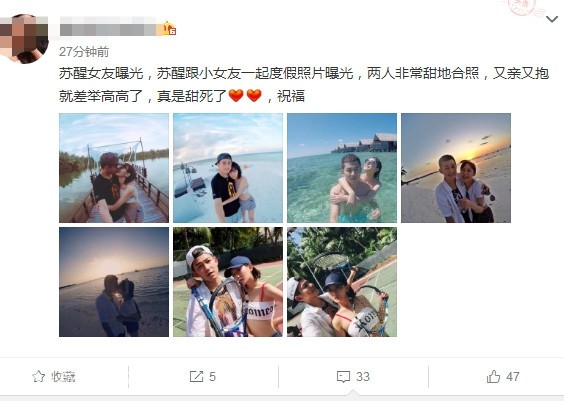Click the repost count 5

pos(213,377)
